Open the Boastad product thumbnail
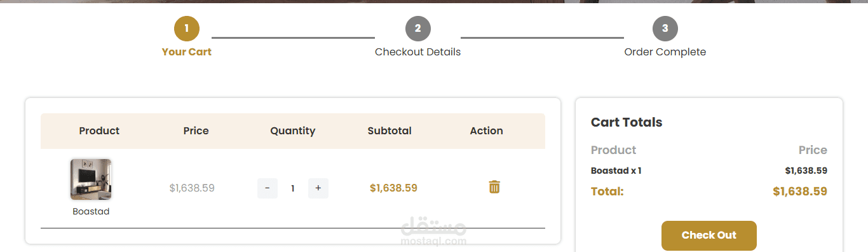Image resolution: width=868 pixels, height=252 pixels. point(91,179)
